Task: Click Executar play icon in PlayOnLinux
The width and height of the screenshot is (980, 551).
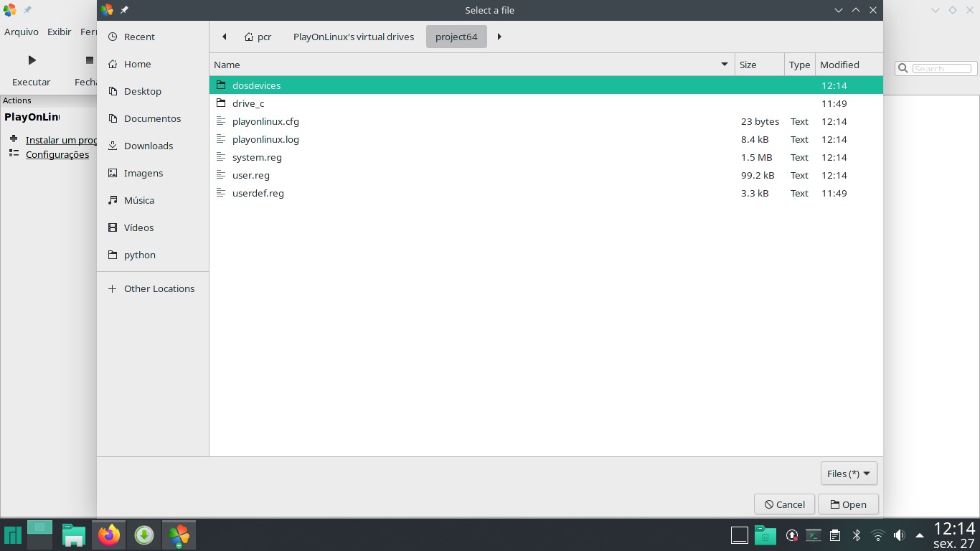Action: click(x=32, y=60)
